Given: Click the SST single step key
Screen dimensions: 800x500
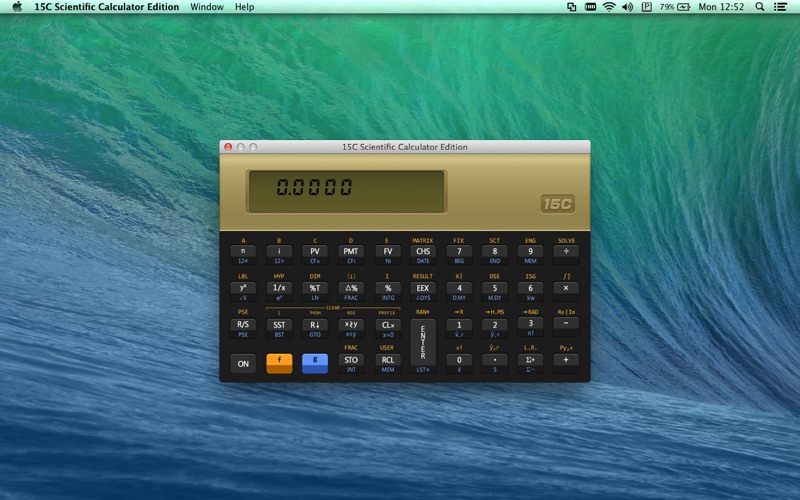Looking at the screenshot, I should coord(279,328).
